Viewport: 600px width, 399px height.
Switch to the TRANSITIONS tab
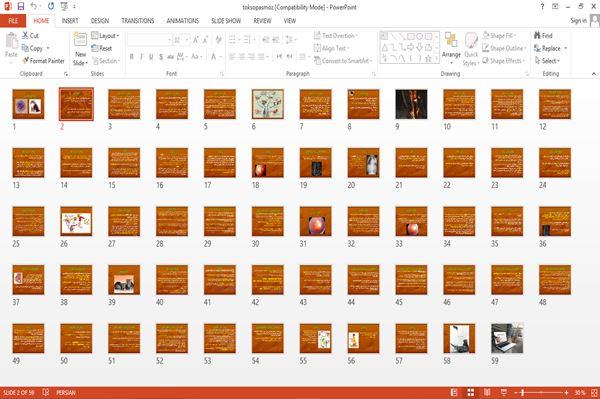[138, 21]
